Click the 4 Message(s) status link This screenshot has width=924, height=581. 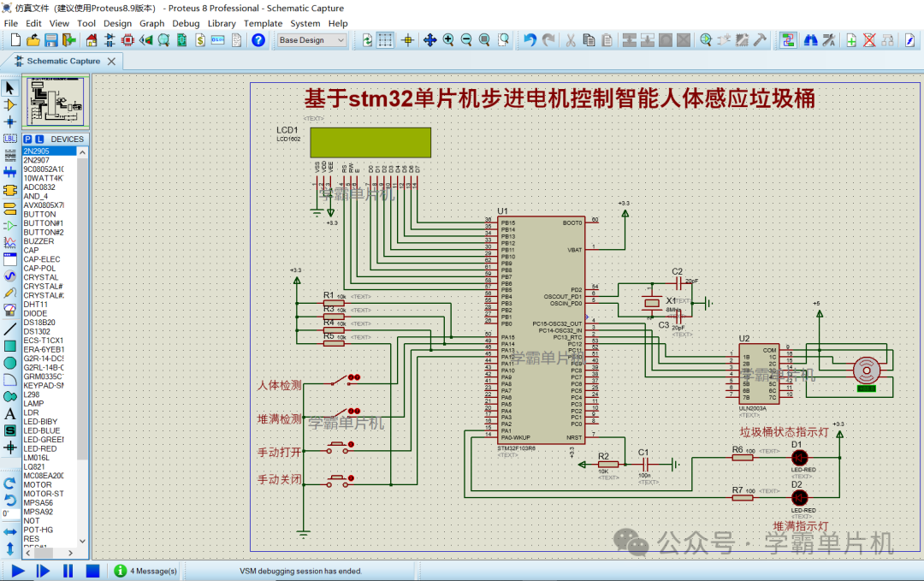click(153, 571)
